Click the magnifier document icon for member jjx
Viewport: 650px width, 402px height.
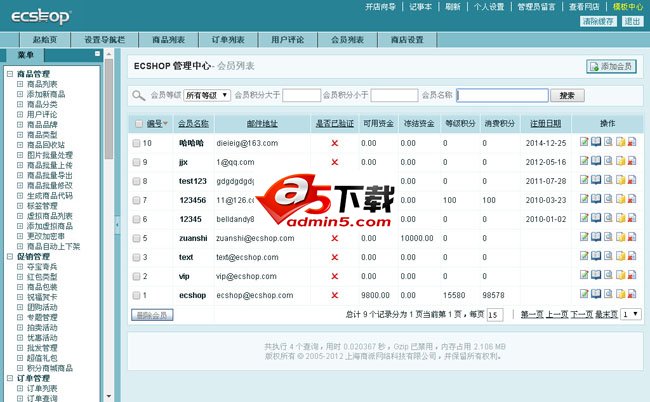608,161
